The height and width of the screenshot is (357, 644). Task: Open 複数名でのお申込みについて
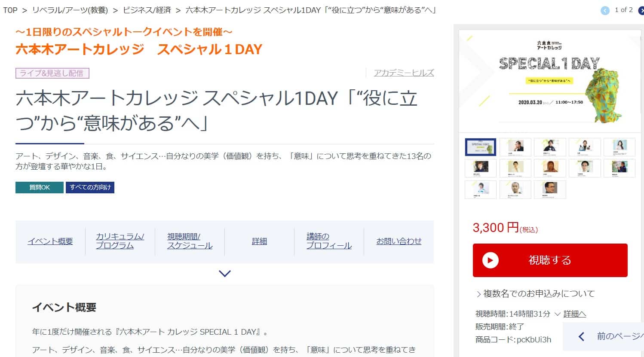[539, 294]
